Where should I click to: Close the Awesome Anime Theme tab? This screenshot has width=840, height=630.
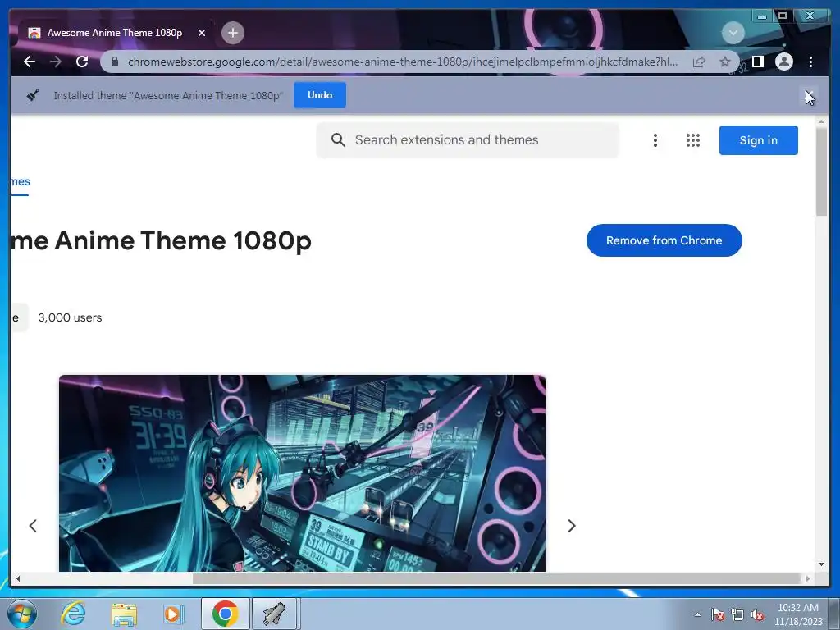(x=202, y=33)
